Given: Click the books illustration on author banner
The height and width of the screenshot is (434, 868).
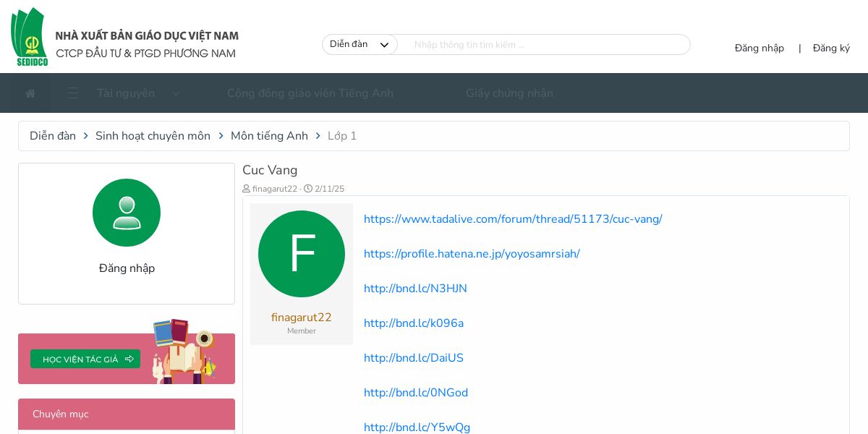Looking at the screenshot, I should click(184, 352).
